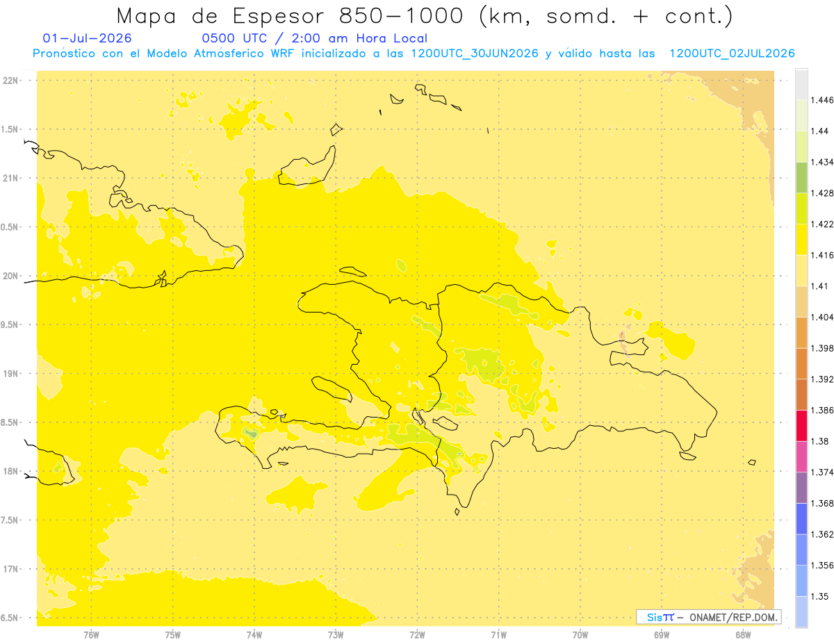
Task: Click the colorbar value '1.434'
Action: (823, 162)
